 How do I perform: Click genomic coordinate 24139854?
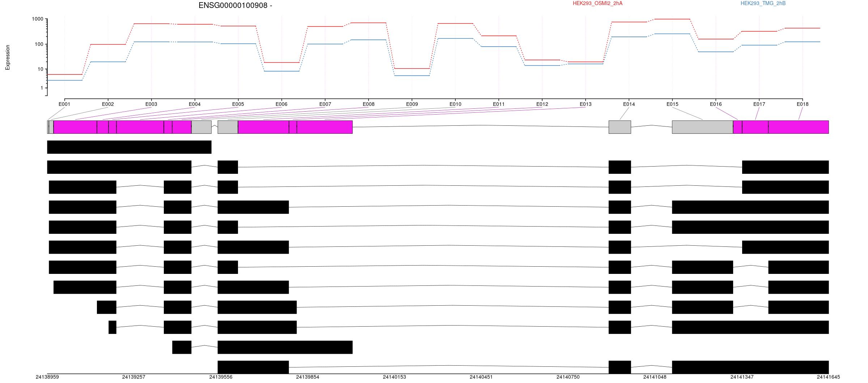click(x=308, y=377)
